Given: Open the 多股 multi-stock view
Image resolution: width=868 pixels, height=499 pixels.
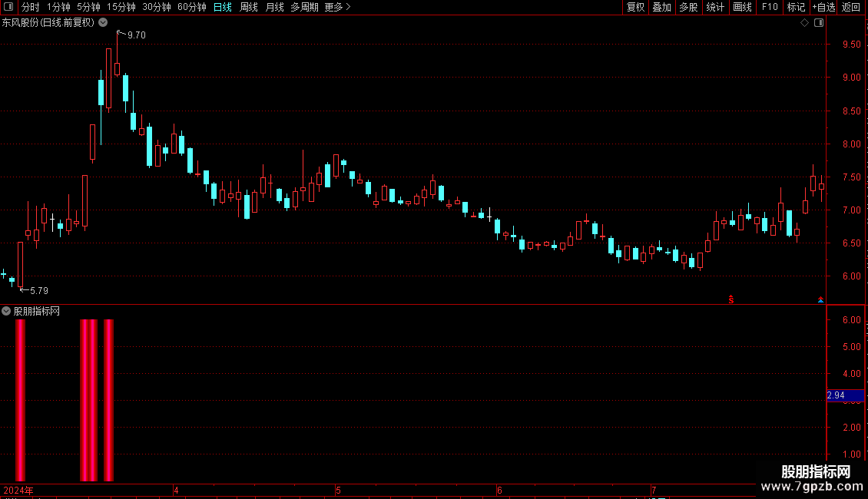Looking at the screenshot, I should (688, 7).
